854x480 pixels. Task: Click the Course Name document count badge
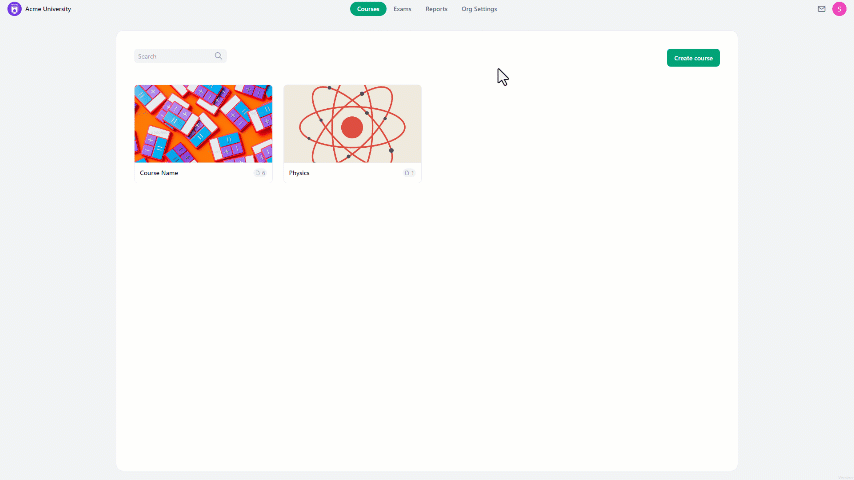coord(260,173)
